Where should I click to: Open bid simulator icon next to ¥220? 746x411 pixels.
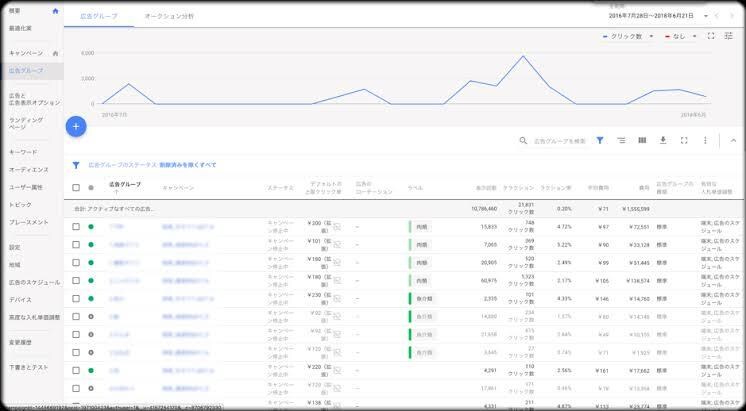pos(337,371)
